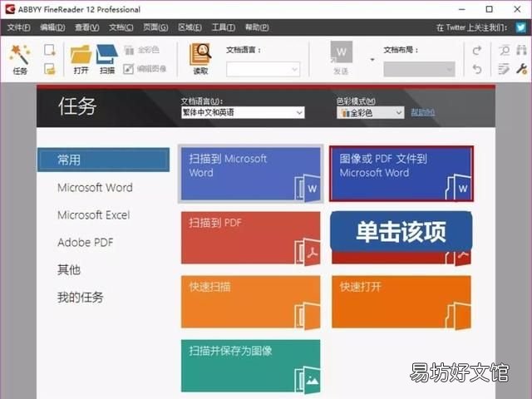Click the 发送 Word send icon
The image size is (532, 399).
(342, 52)
